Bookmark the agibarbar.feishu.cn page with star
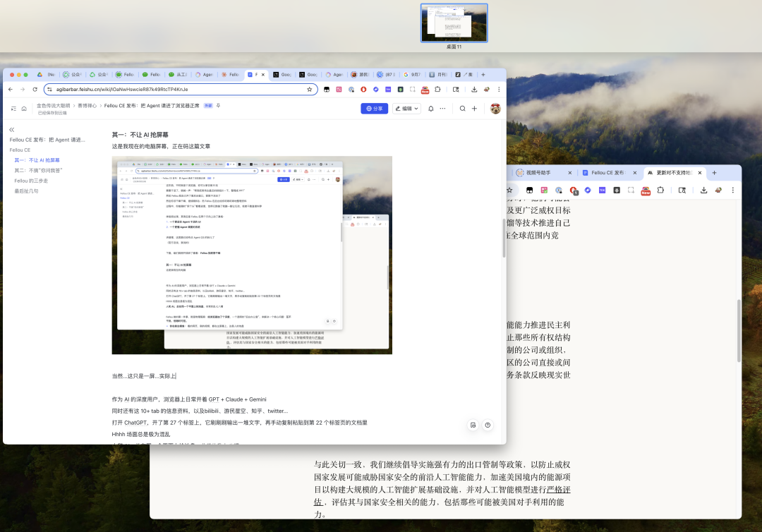The image size is (762, 532). 310,90
